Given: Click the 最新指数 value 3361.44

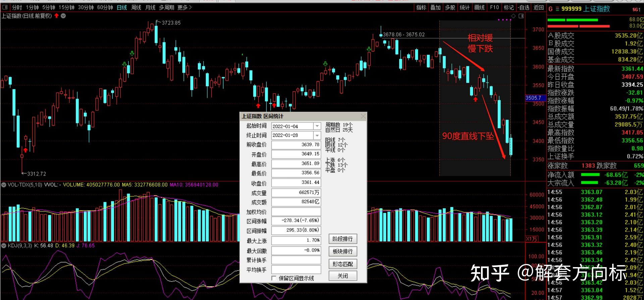Looking at the screenshot, I should pos(632,69).
